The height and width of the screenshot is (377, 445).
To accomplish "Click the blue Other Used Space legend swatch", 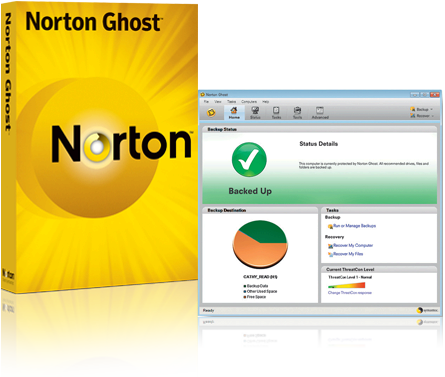I will 245,291.
